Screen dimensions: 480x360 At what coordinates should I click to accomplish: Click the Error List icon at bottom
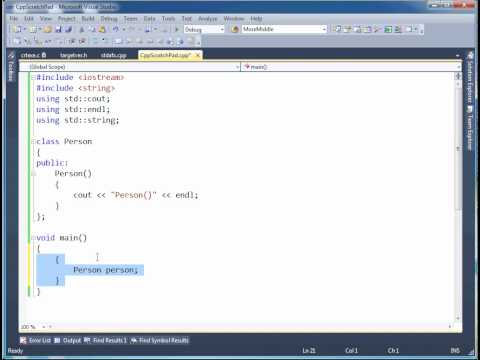tap(23, 340)
